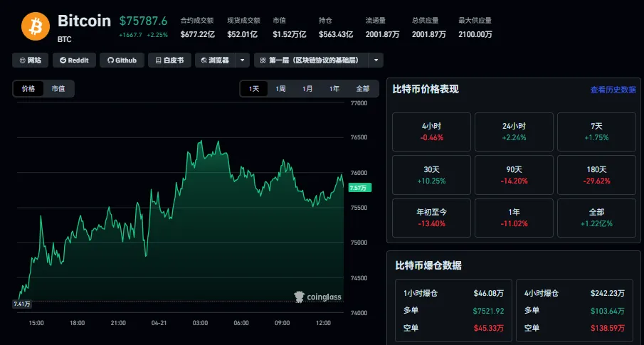Expand the 浏览器 dropdown arrow
Viewport: 644px width, 345px height.
(x=243, y=60)
